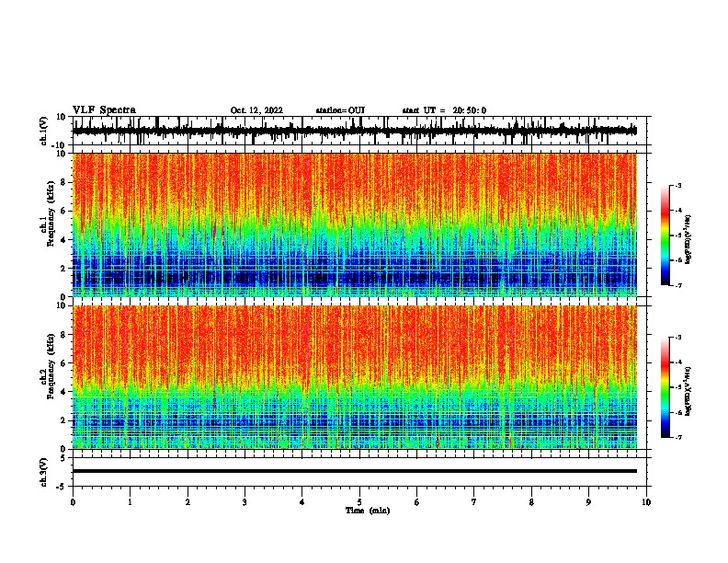This screenshot has width=728, height=563.
Task: Click time-axis tick label "6"
Action: pos(417,502)
